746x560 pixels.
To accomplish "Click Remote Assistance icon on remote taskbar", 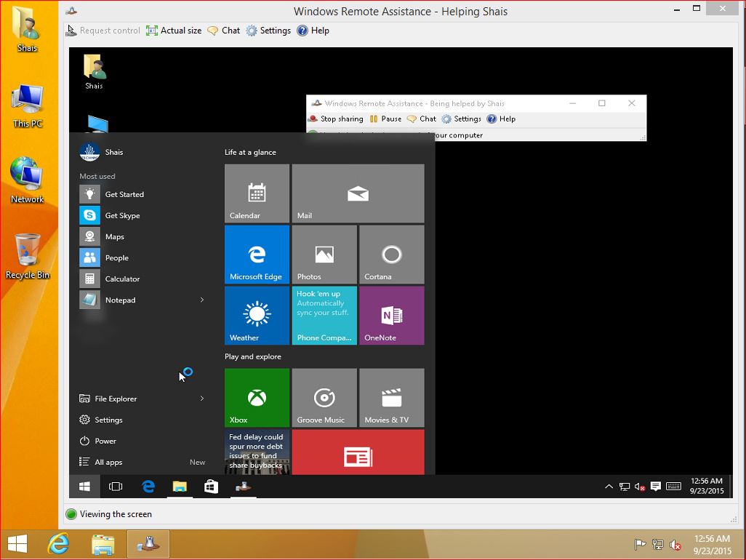I will (243, 487).
